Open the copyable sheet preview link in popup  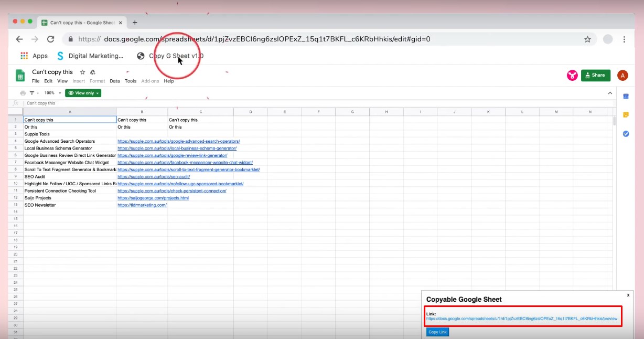[x=522, y=319]
